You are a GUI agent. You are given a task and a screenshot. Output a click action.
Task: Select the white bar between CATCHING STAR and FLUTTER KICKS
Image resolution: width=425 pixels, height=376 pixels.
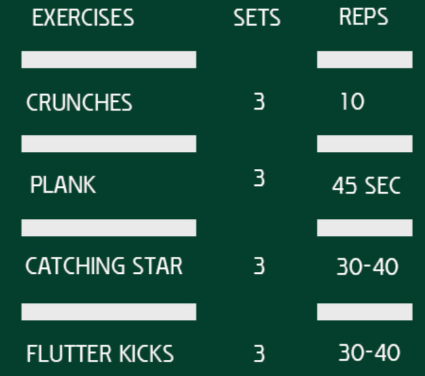click(x=109, y=312)
